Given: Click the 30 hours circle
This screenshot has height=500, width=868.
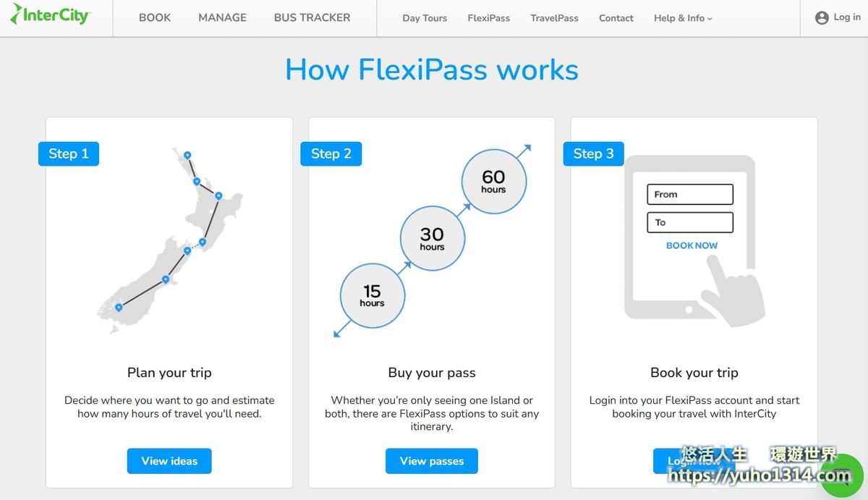Looking at the screenshot, I should click(433, 239).
